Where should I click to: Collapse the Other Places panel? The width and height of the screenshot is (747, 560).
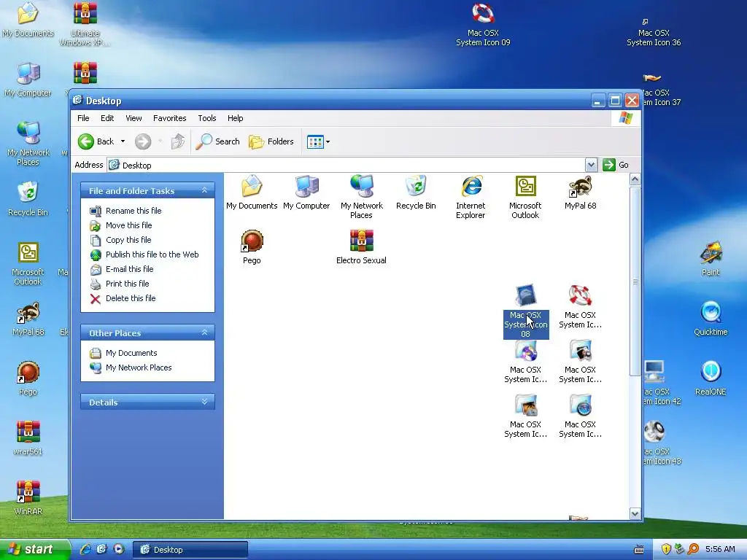point(204,332)
